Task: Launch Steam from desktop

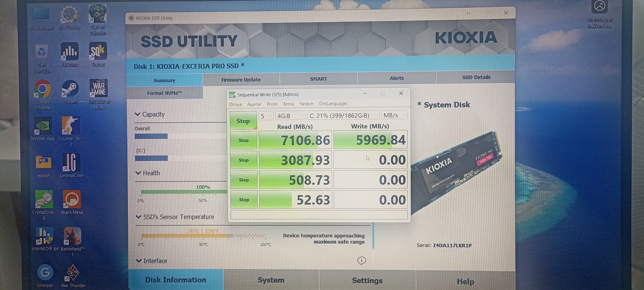Action: (70, 92)
